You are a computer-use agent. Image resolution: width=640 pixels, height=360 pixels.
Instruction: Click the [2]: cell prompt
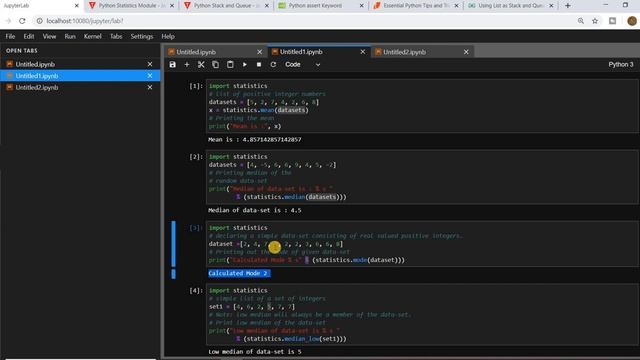pyautogui.click(x=196, y=157)
